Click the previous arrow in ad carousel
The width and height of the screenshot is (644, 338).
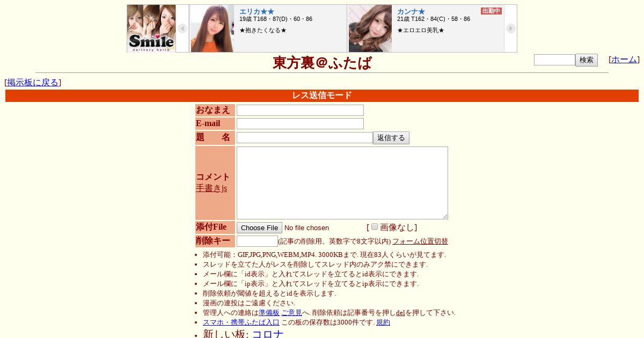[182, 28]
